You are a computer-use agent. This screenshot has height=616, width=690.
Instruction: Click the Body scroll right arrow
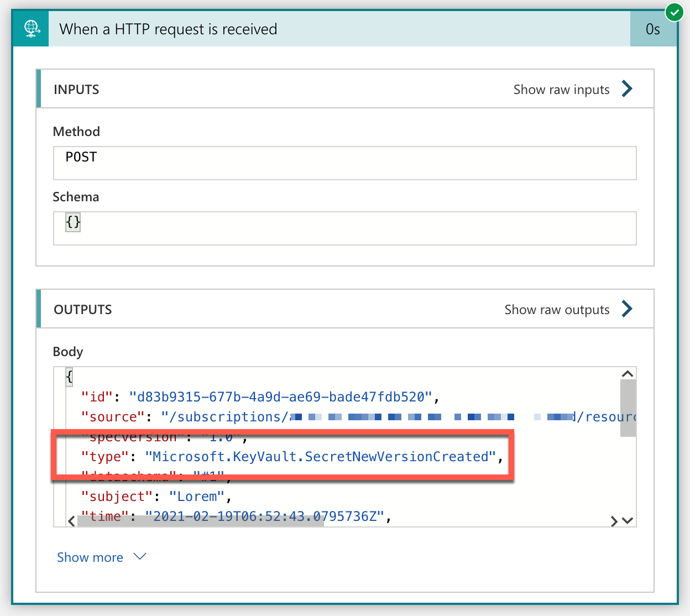pyautogui.click(x=614, y=521)
